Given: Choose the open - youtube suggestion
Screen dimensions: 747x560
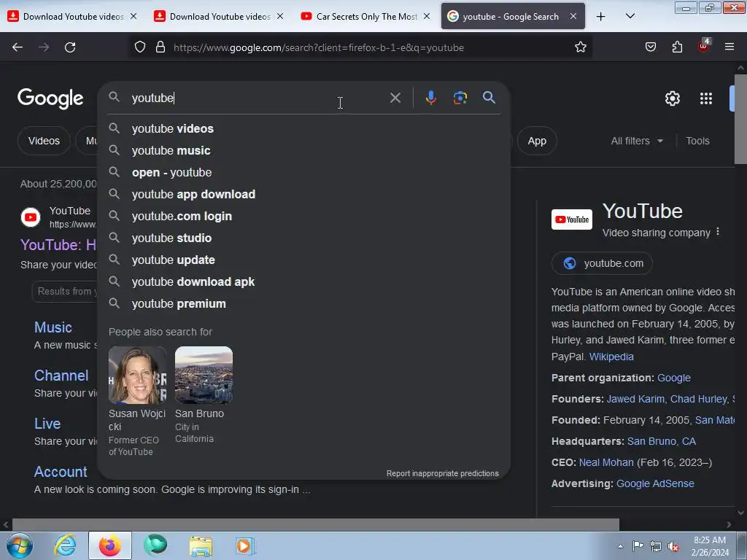Looking at the screenshot, I should tap(304, 172).
